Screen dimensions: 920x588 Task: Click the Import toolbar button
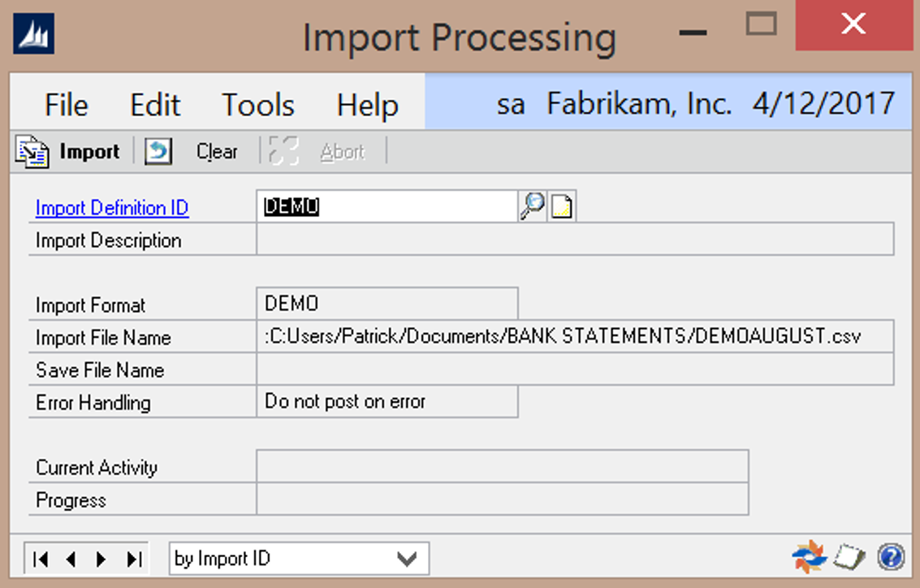coord(68,152)
